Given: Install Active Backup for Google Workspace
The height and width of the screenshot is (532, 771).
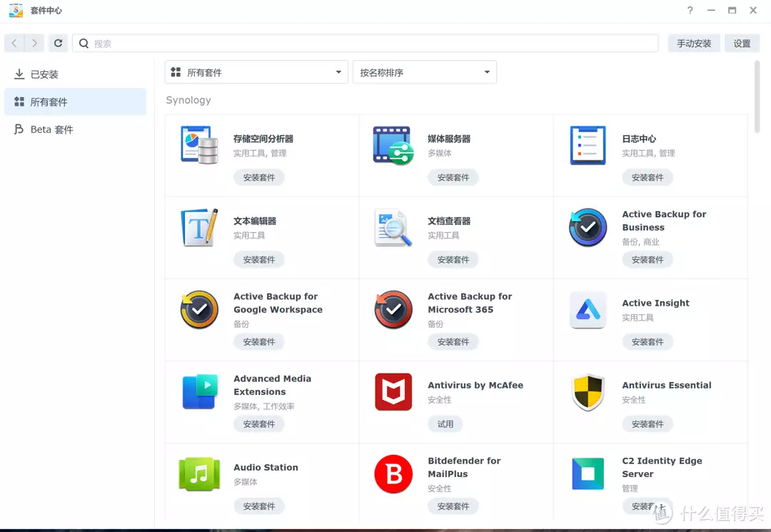Looking at the screenshot, I should click(x=258, y=342).
